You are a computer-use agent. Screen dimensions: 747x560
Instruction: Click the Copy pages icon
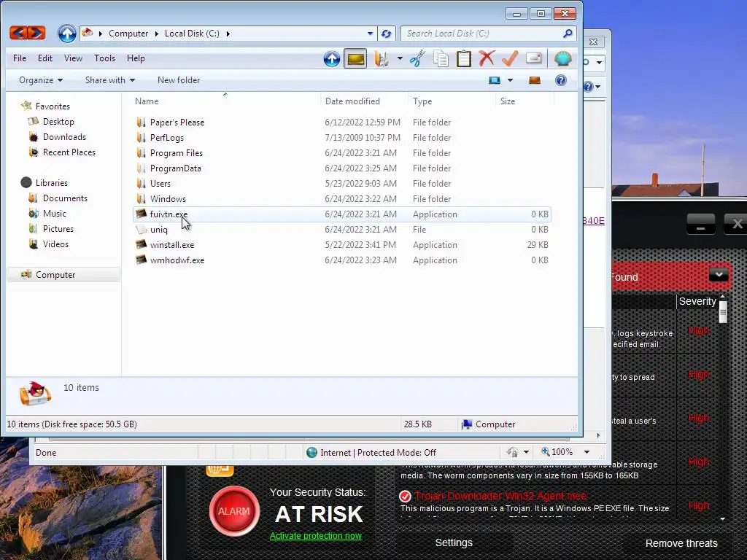[441, 58]
